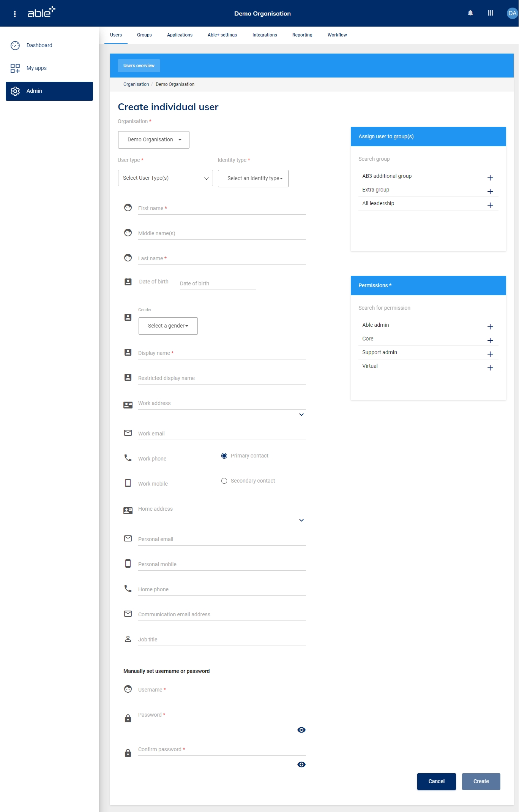Open the Select User Type(s) dropdown

165,178
